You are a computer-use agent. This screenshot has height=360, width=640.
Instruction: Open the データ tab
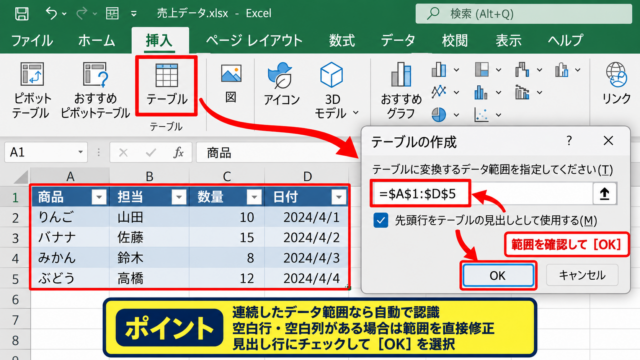(398, 40)
